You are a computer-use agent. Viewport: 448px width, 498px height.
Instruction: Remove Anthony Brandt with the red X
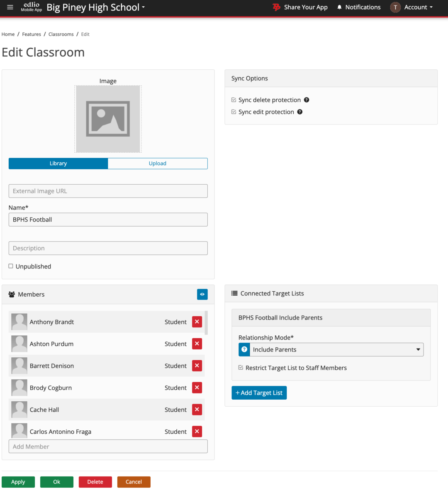[197, 322]
